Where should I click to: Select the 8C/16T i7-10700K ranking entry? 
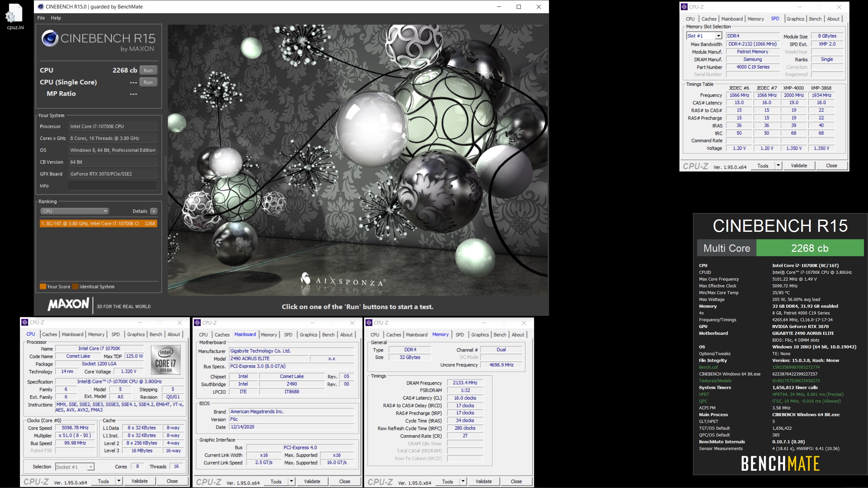coord(98,223)
